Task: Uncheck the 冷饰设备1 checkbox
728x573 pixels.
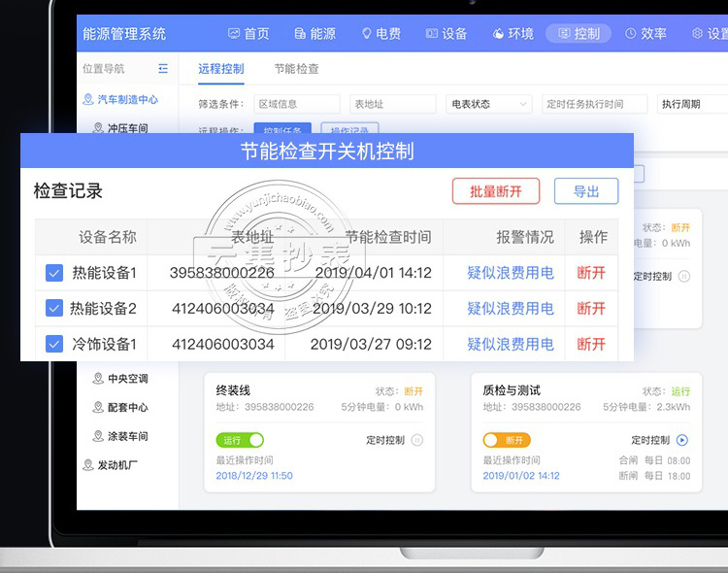Action: pos(54,344)
